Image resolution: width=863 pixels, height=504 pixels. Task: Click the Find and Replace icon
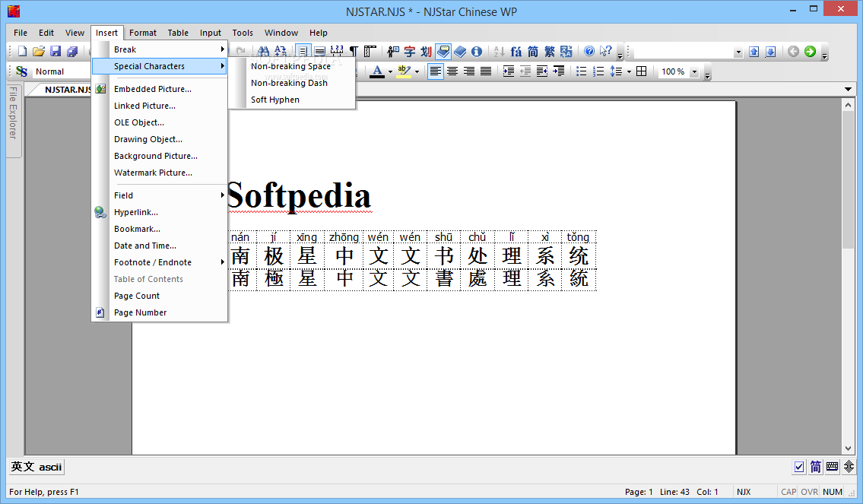[x=281, y=51]
